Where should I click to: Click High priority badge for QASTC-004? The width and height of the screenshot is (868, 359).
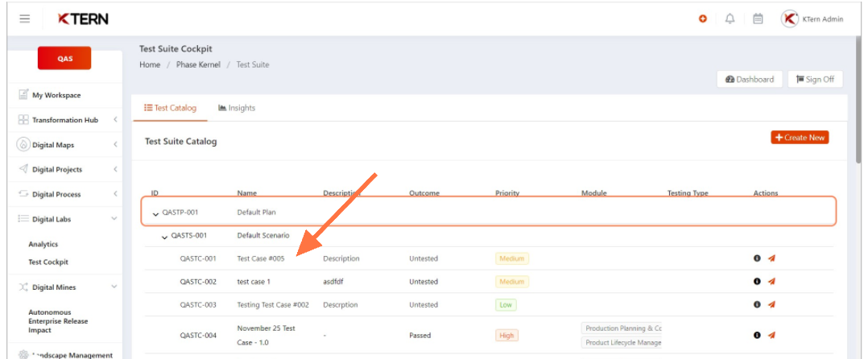[x=507, y=335]
